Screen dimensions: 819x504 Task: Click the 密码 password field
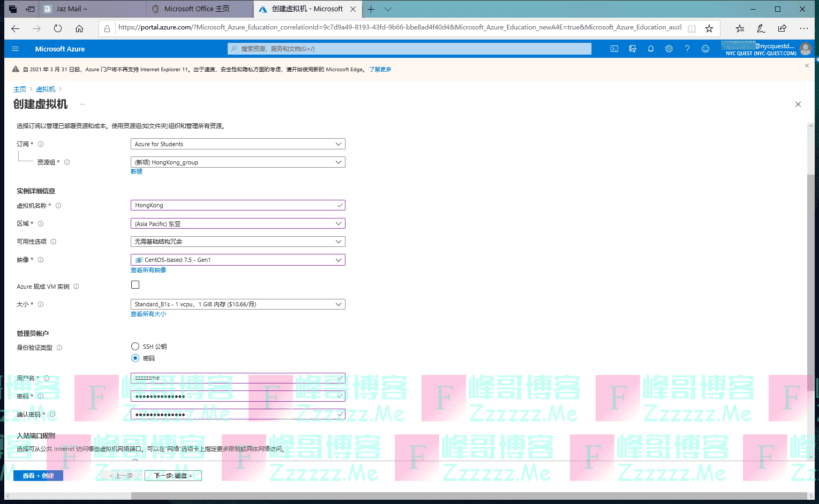pos(238,396)
